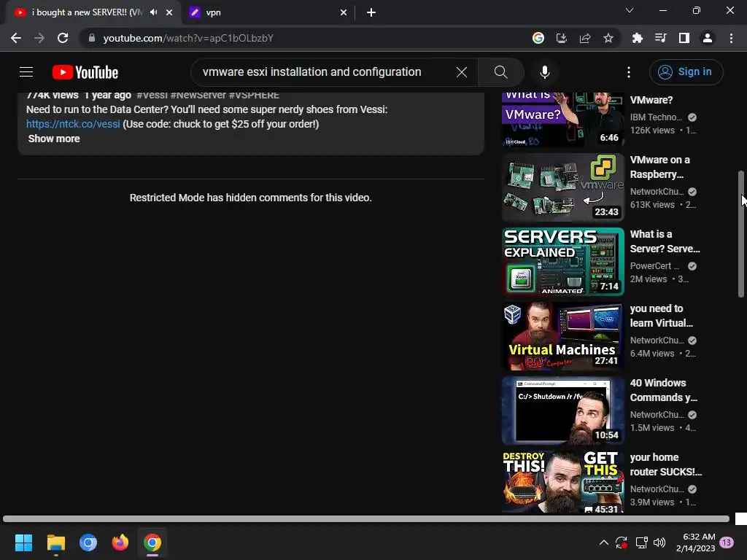Image resolution: width=747 pixels, height=560 pixels.
Task: Open the Windows Start menu
Action: (x=23, y=542)
